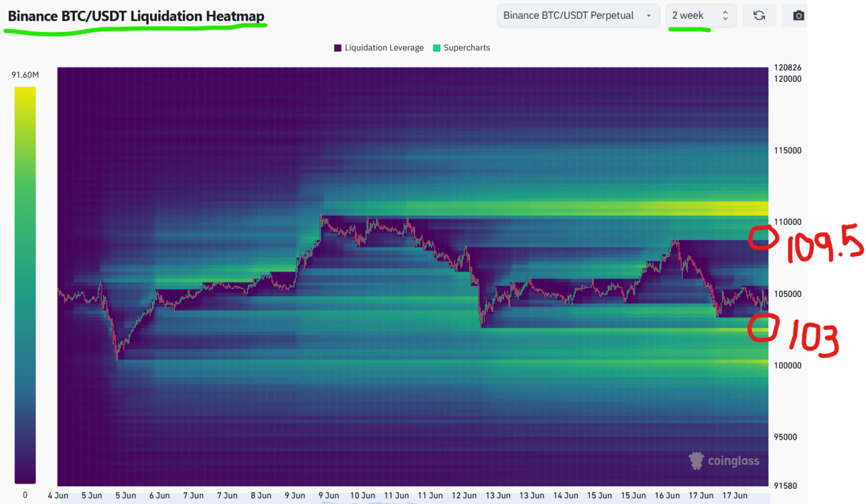Click the 14 Jun date axis label
The image size is (866, 504).
pyautogui.click(x=566, y=496)
